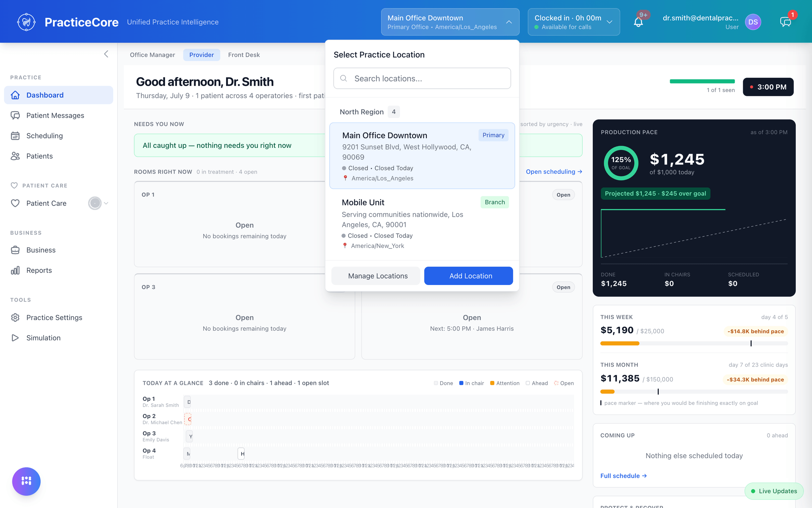Click the OP 3 open room card
This screenshot has width=812, height=508.
coord(244,317)
